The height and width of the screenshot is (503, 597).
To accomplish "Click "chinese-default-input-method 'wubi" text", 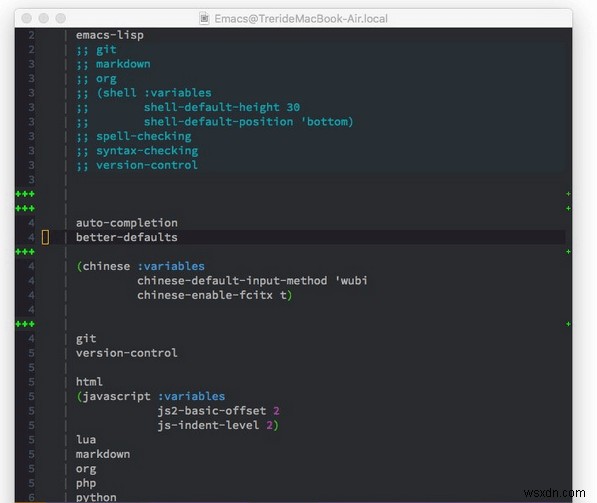I will pos(252,281).
